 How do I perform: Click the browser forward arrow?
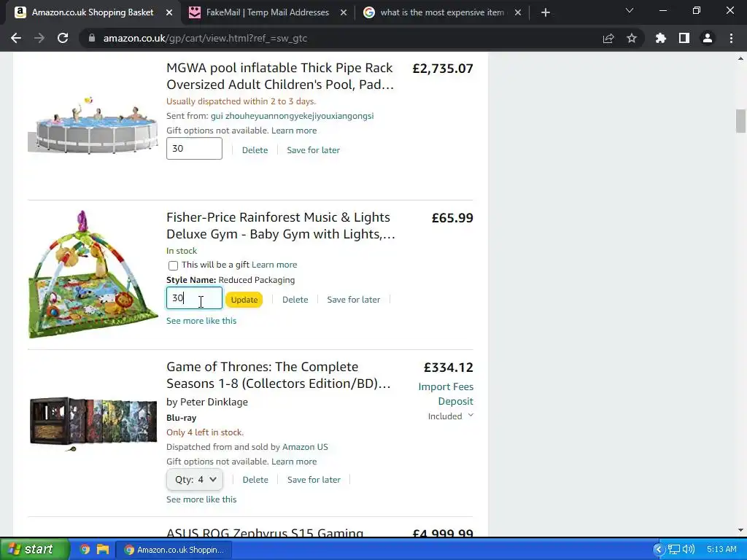[x=39, y=38]
